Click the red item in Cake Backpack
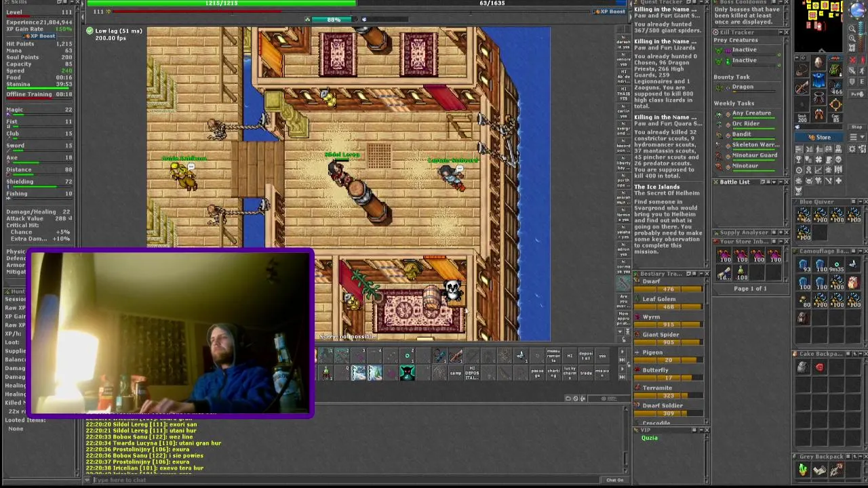Viewport: 868px width, 488px height. coord(820,368)
